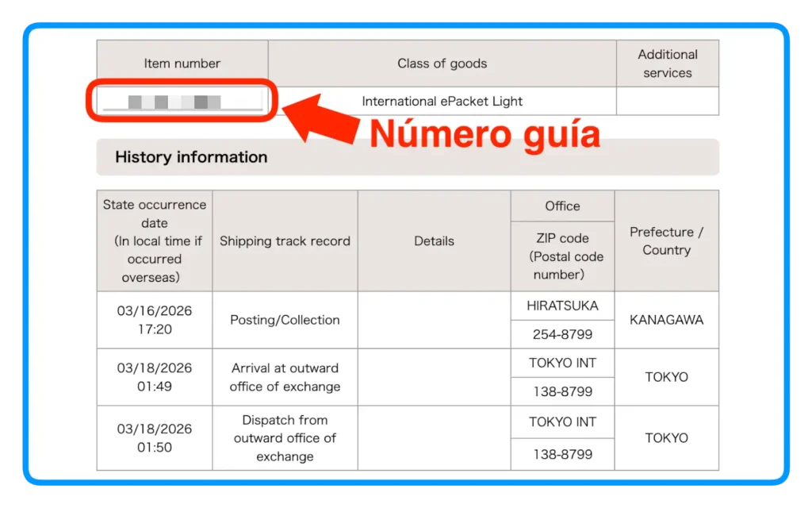Click the HIRATSUKA office link
Viewport: 812px width, 508px height.
coord(562,306)
